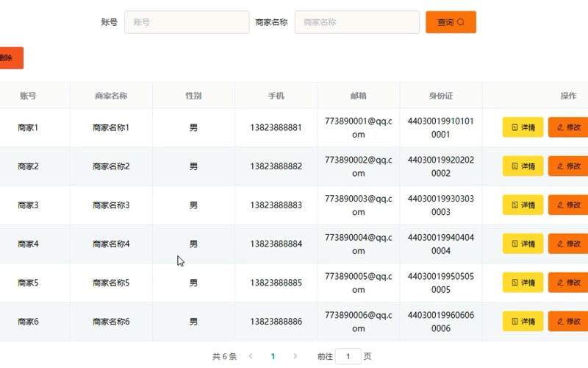This screenshot has height=368, width=588.
Task: Select page number 1 in pagination
Action: click(x=273, y=356)
